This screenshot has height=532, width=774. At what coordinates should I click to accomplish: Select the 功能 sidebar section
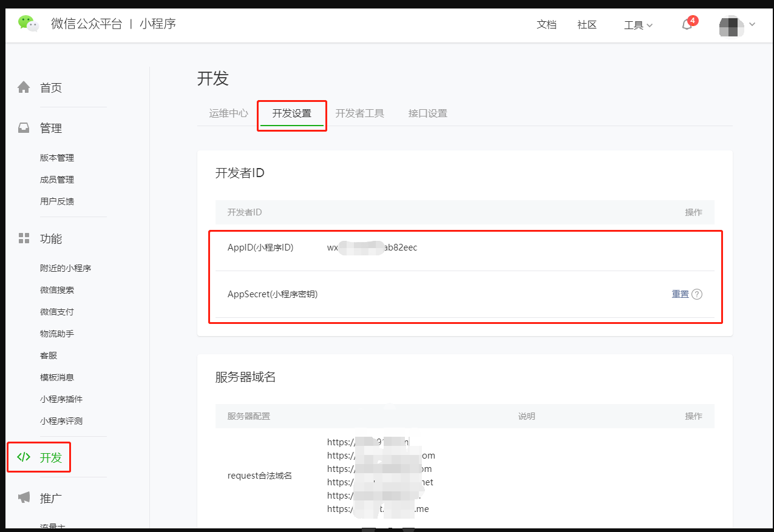tap(51, 239)
